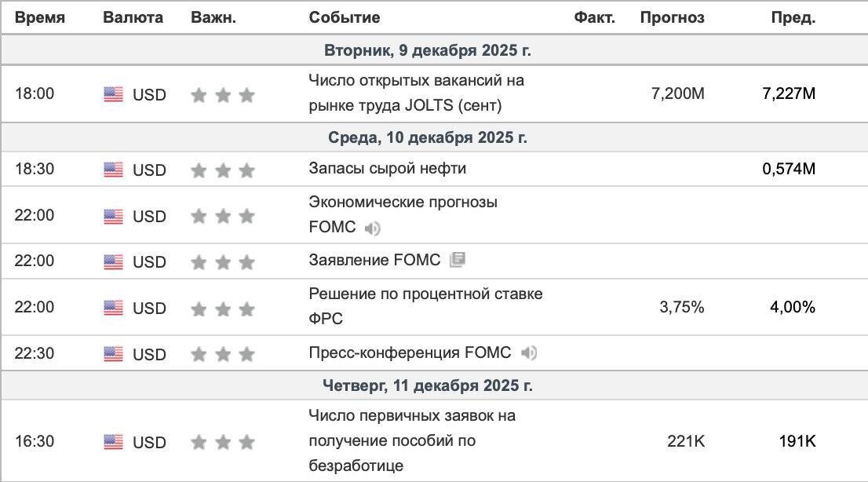
Task: Open the initial jobless claims event
Action: coord(412,440)
